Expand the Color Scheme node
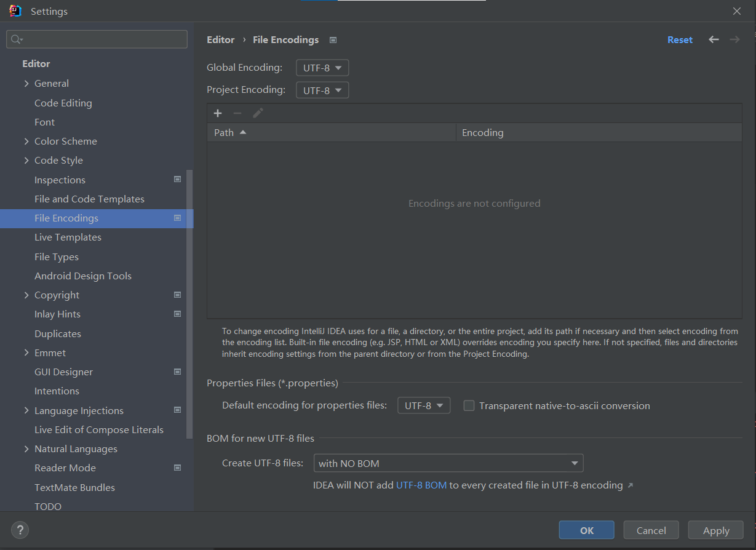Viewport: 756px width, 550px height. tap(26, 141)
